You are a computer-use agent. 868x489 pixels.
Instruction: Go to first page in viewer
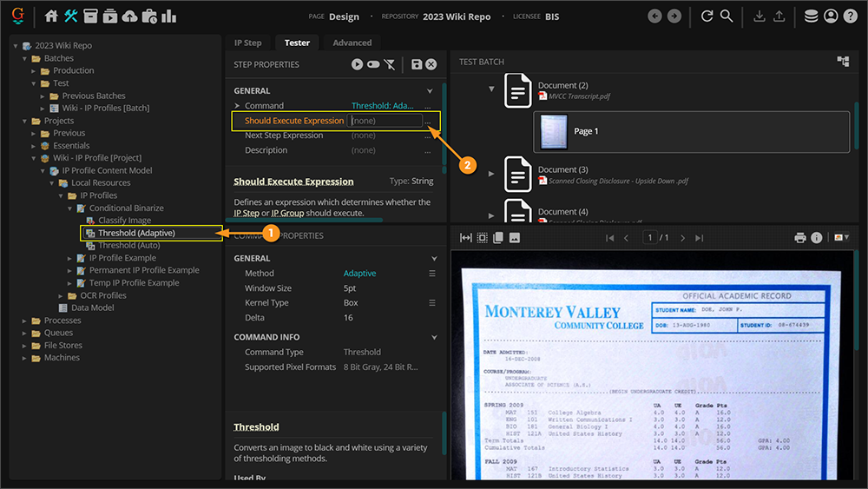610,238
